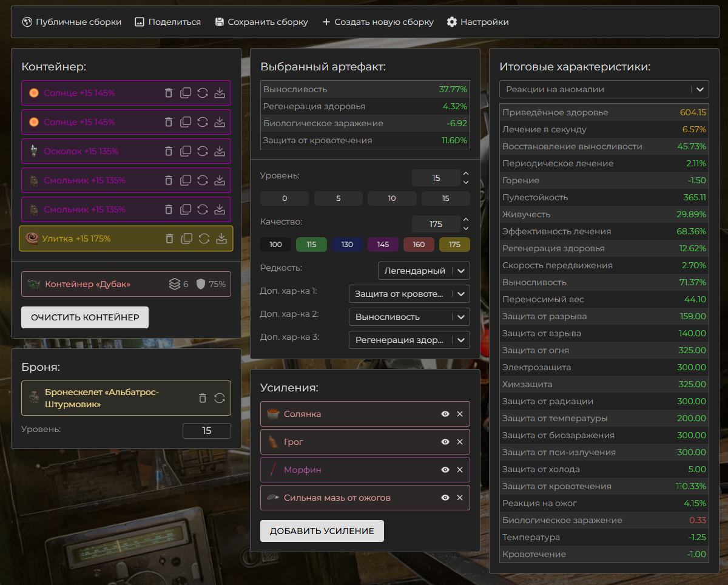728x585 pixels.
Task: Open the Реакции на аномалии dropdown
Action: [x=604, y=89]
